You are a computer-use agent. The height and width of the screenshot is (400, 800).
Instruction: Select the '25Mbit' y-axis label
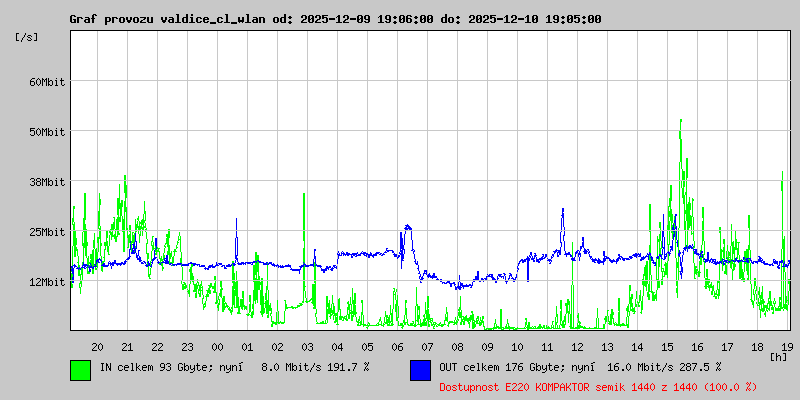(47, 232)
